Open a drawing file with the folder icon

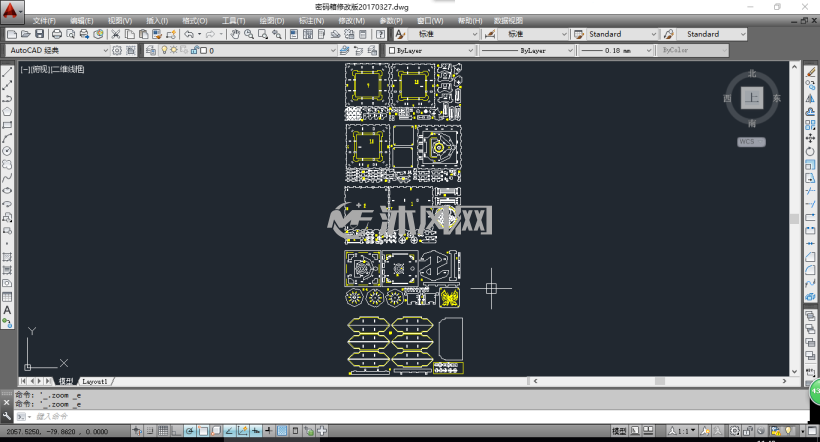[x=25, y=35]
